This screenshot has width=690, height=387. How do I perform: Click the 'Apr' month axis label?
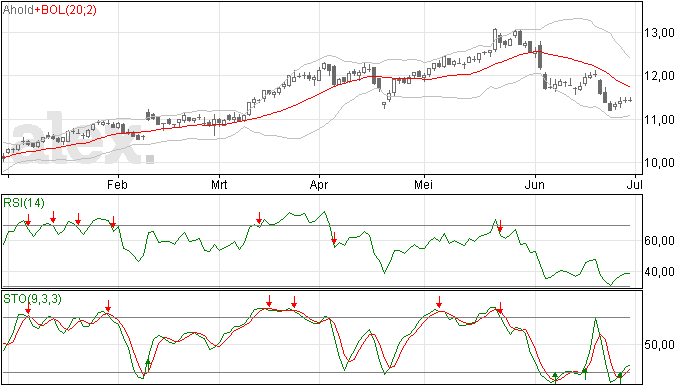[x=319, y=184]
